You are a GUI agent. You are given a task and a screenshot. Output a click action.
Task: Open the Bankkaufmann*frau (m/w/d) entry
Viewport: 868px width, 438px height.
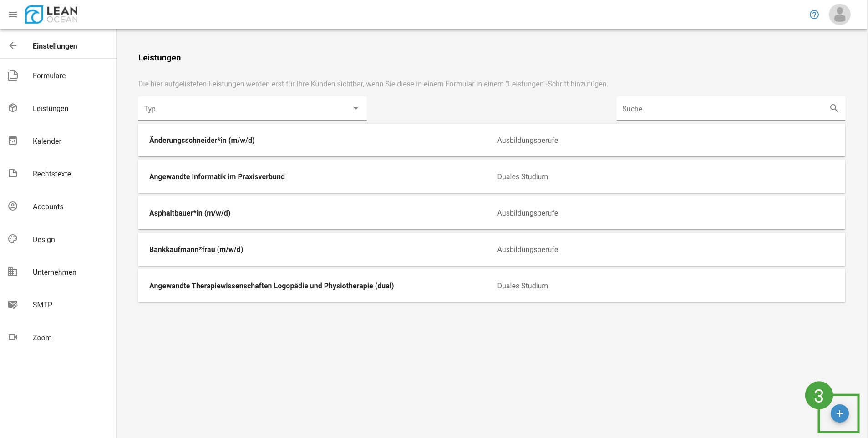click(196, 249)
